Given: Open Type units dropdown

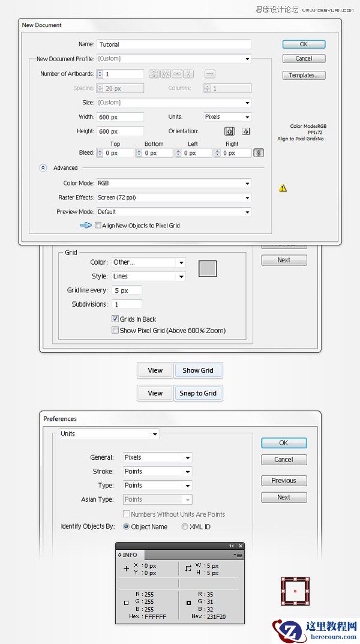Looking at the screenshot, I should coord(158,485).
